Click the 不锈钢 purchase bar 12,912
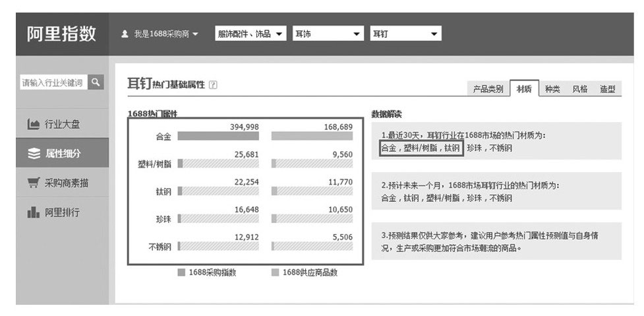This screenshot has width=644, height=316. tap(218, 246)
